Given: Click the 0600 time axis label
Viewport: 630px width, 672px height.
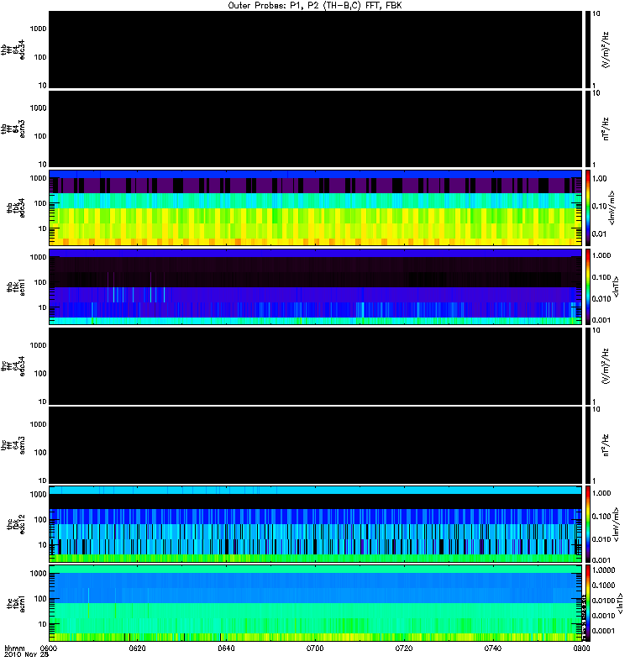Looking at the screenshot, I should pyautogui.click(x=49, y=648).
